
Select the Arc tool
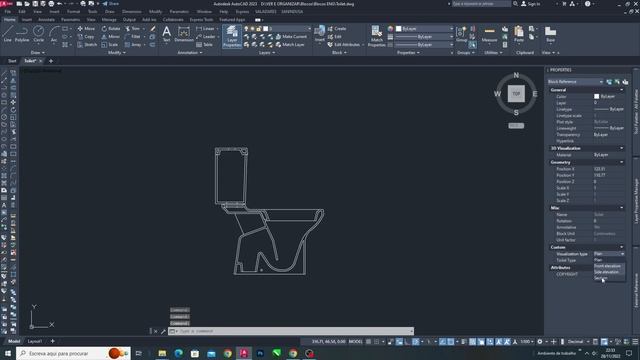point(54,34)
